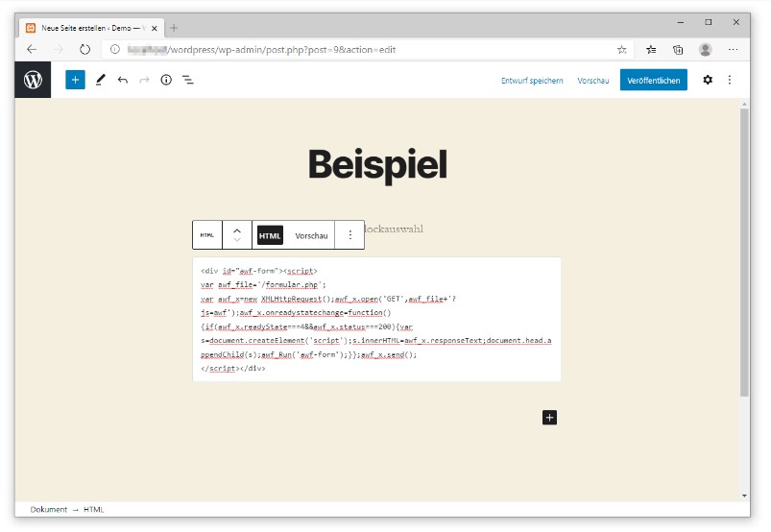This screenshot has height=532, width=771.
Task: Add block with black plus inserter
Action: (550, 418)
